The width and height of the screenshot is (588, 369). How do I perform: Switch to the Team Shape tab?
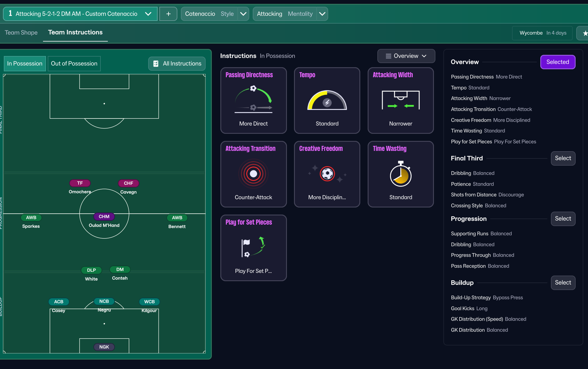21,32
